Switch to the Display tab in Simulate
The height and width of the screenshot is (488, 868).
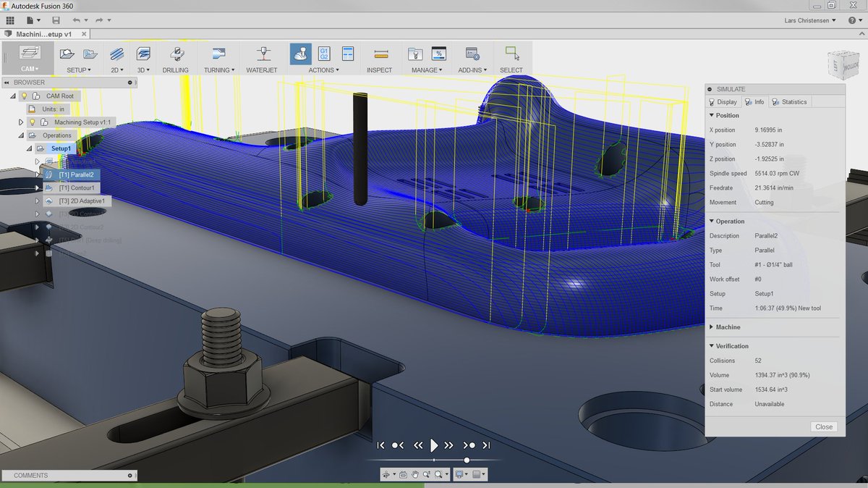(723, 102)
